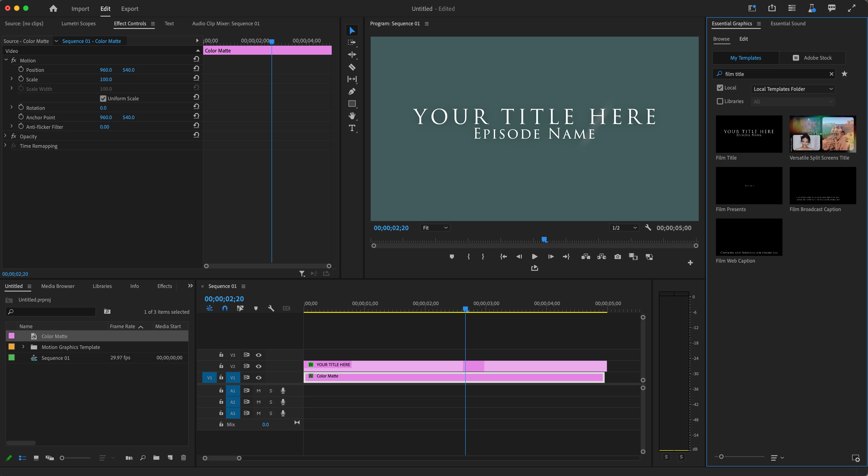Viewport: 868px width, 476px height.
Task: Select the Pen tool
Action: [352, 91]
